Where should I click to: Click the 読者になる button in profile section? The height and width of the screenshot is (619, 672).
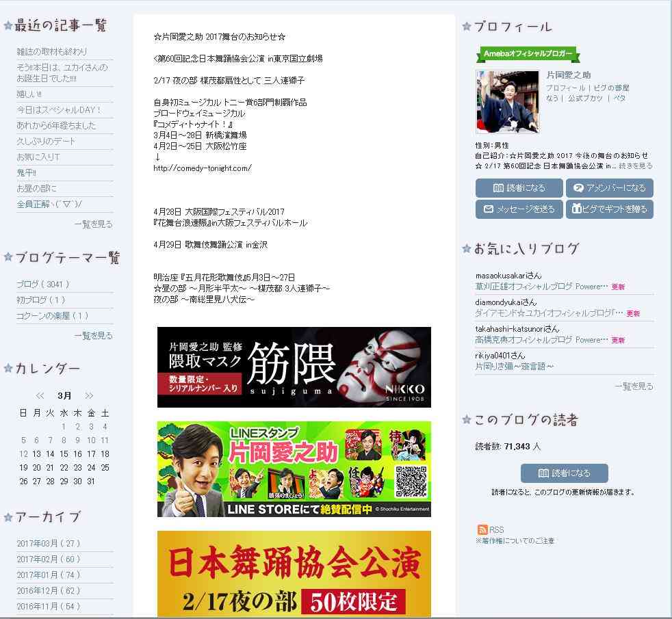click(x=519, y=187)
